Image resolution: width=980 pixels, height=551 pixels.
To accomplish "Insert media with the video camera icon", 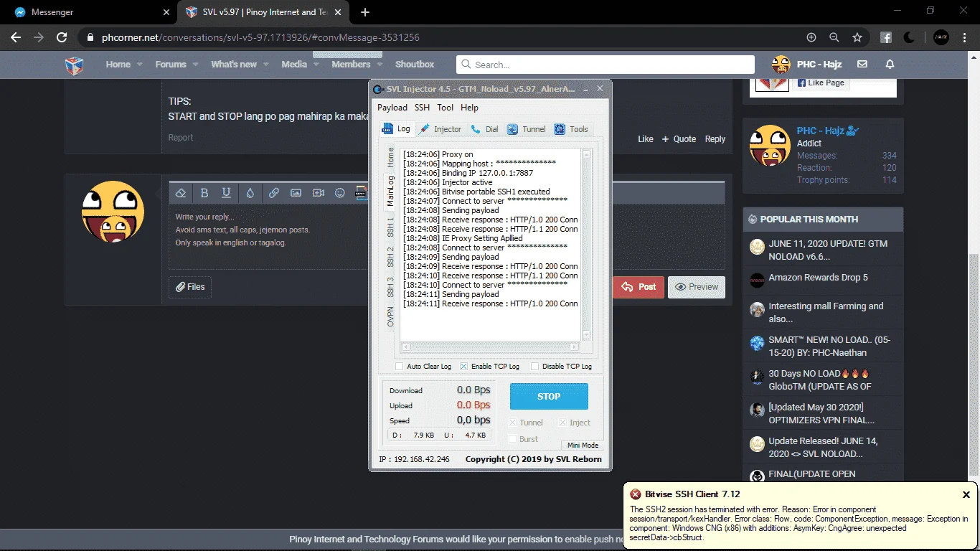I will (319, 193).
